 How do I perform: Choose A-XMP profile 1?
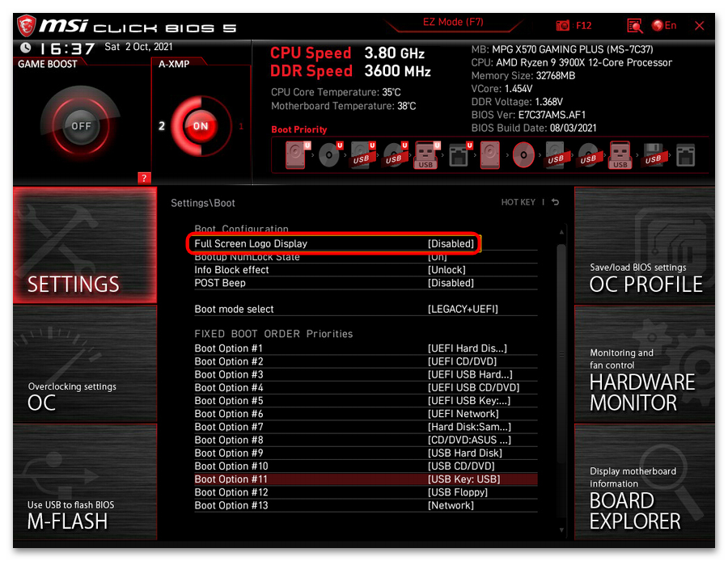241,126
